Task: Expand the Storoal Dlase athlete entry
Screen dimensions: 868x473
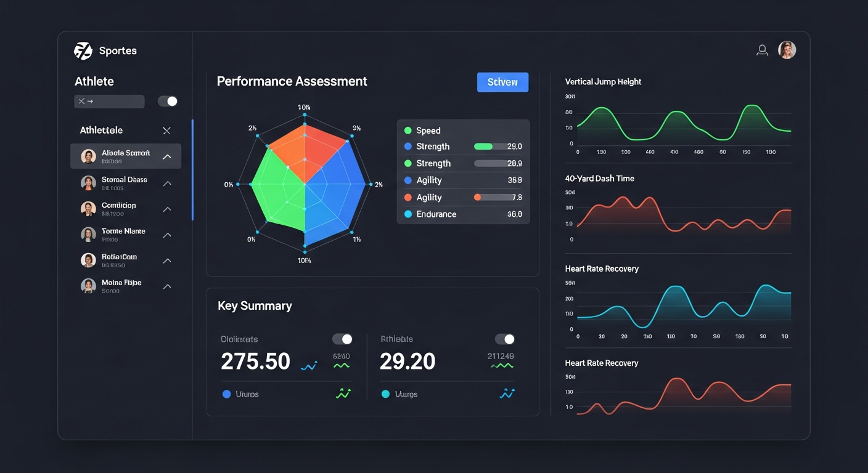Action: (166, 183)
